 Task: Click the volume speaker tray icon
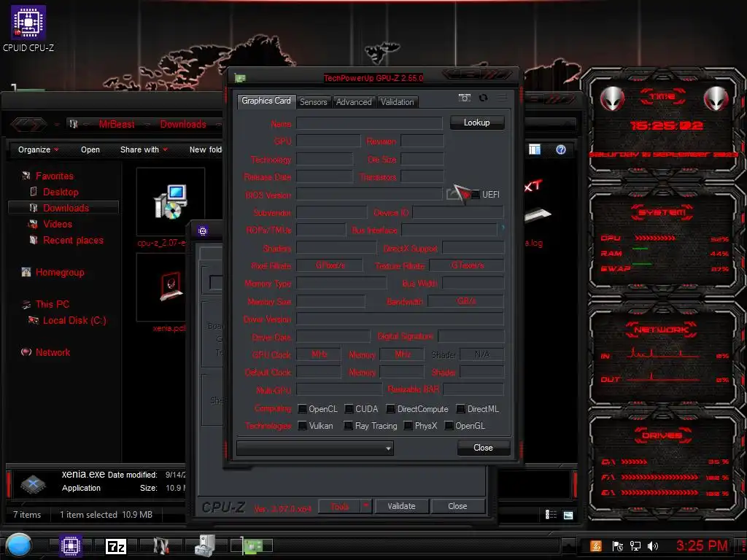tap(653, 546)
